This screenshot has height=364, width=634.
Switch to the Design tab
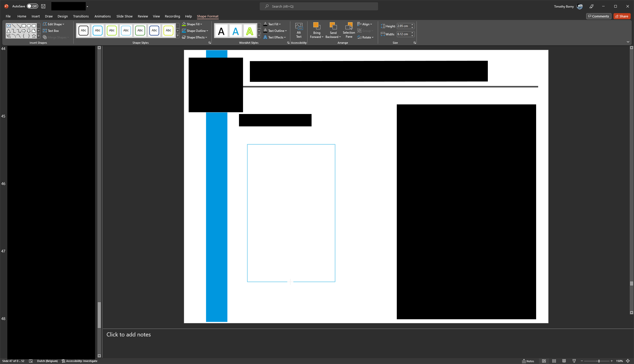[62, 16]
